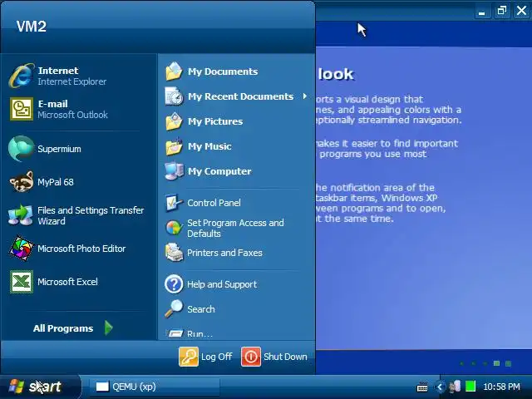The height and width of the screenshot is (399, 532).
Task: Click the VM2 user name header
Action: coord(32,27)
